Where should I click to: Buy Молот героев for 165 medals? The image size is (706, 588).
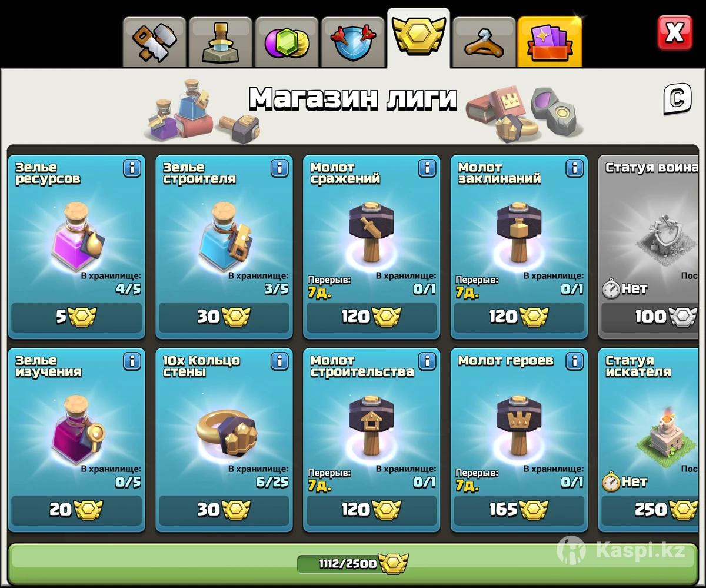point(519,510)
